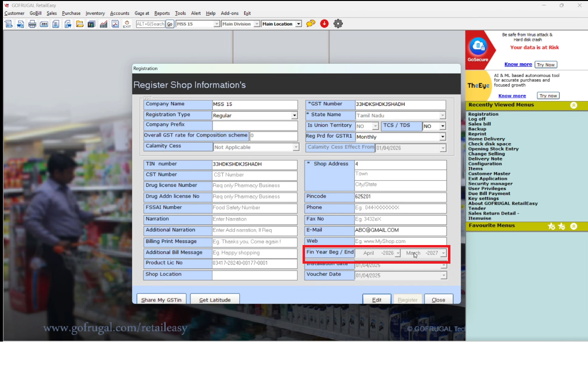
Task: Click the Pincode field 625201
Action: point(400,197)
